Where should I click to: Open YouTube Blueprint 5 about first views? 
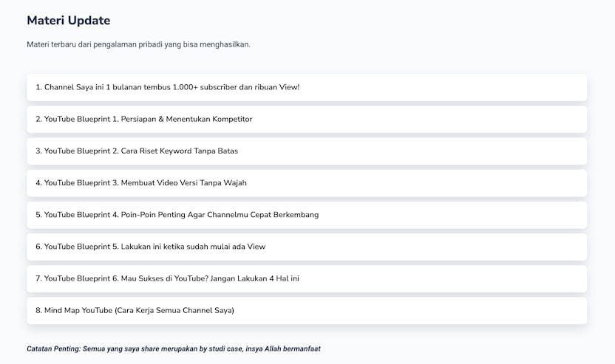pos(150,247)
